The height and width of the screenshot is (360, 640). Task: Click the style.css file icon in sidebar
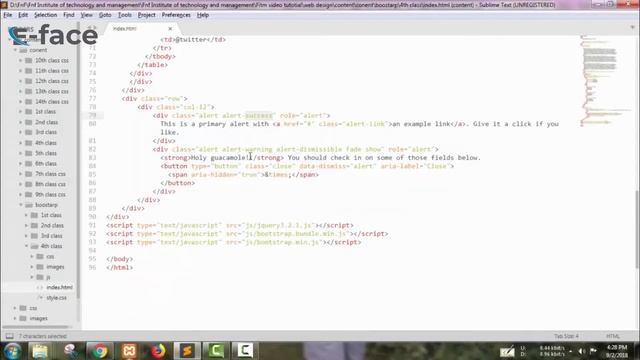(x=40, y=298)
